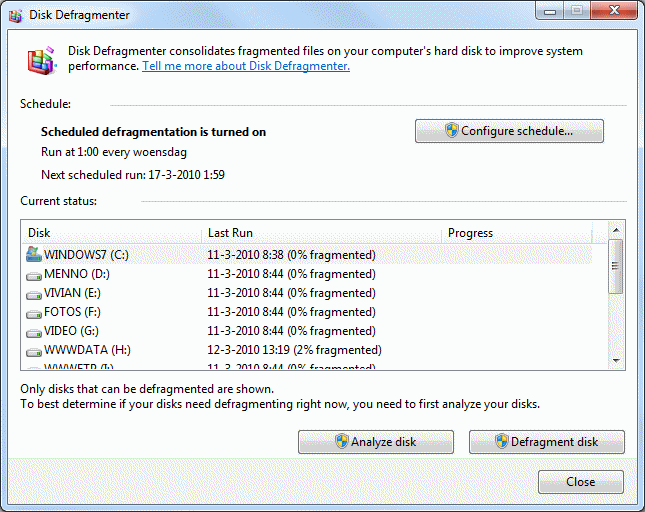Click 'Scheduled defragmentation is turned on' text
Screen dimensions: 645x512
click(153, 132)
